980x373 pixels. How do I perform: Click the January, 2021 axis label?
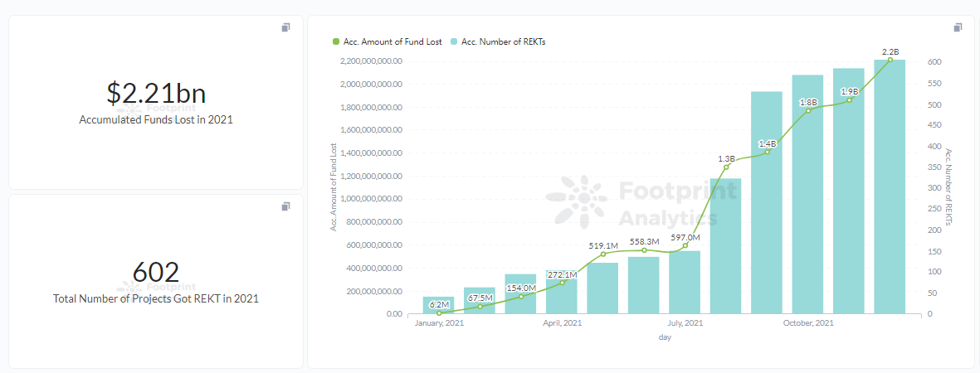439,323
